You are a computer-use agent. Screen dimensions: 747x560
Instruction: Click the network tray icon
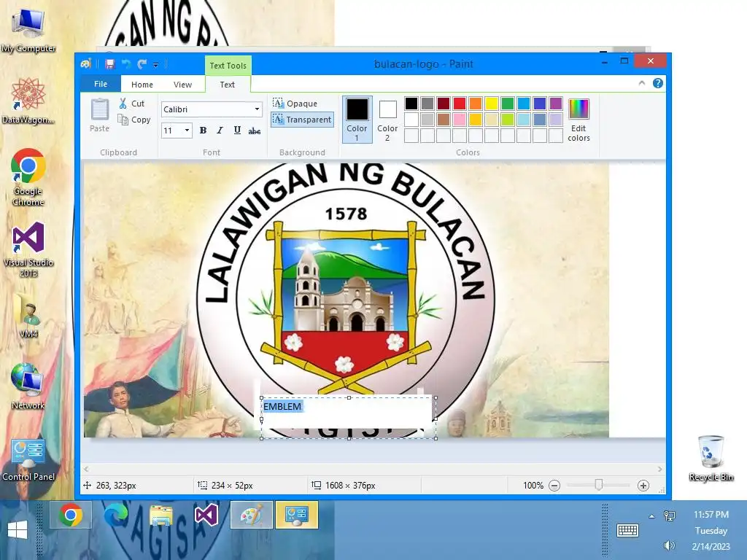pyautogui.click(x=670, y=516)
